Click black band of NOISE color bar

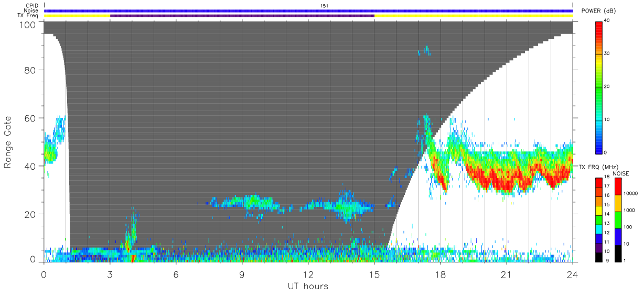[618, 253]
